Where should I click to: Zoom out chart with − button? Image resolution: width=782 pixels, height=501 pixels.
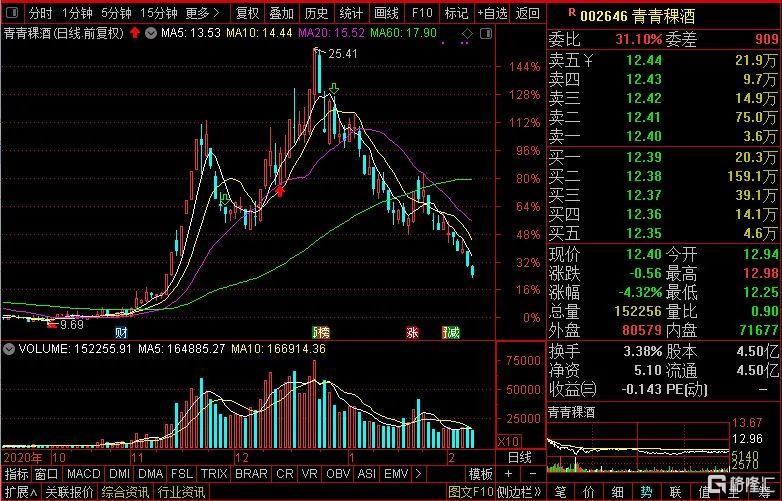[532, 474]
